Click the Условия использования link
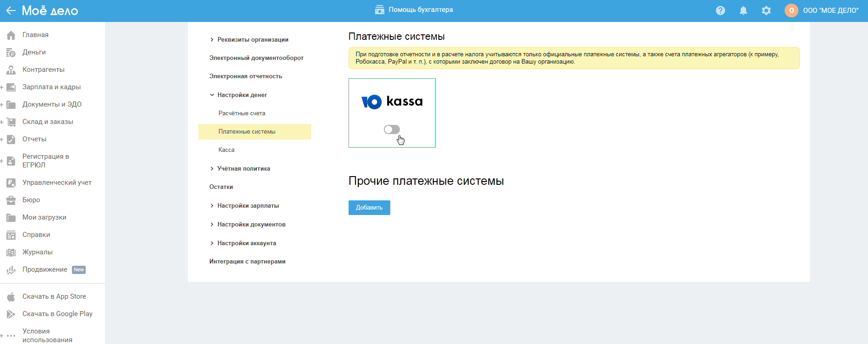Viewport: 868px width, 344px height. 47,335
